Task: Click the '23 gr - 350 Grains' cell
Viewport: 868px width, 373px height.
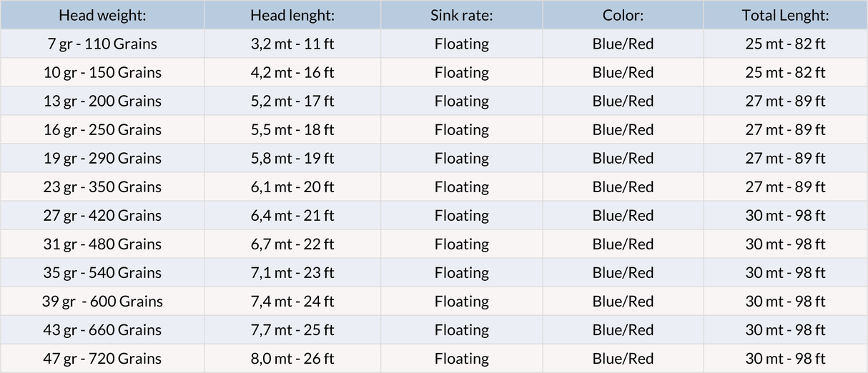Action: pos(102,186)
